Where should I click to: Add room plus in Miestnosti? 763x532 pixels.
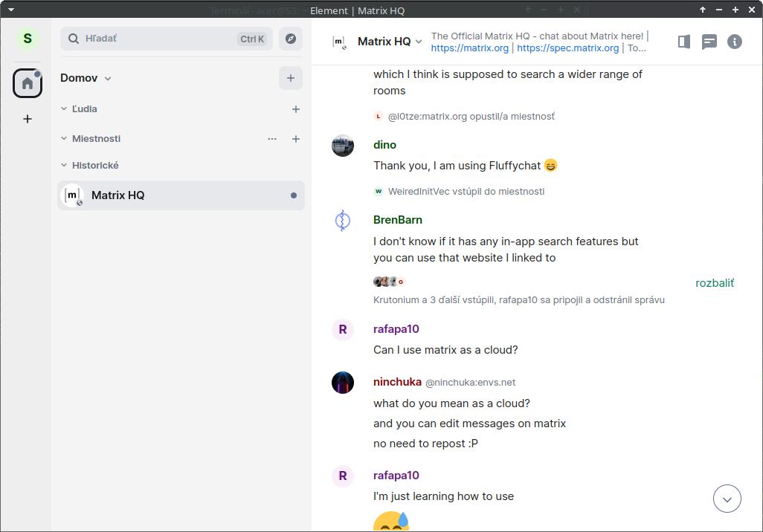[x=295, y=139]
